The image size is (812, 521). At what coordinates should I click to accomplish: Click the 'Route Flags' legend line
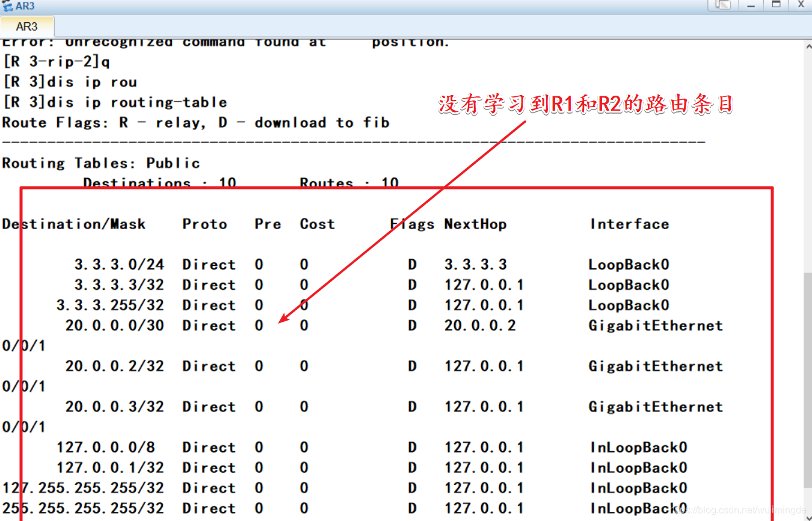pos(196,123)
